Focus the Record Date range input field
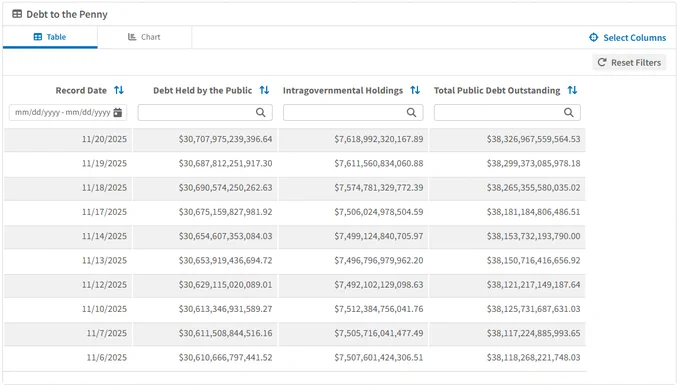680x390 pixels. [68, 113]
